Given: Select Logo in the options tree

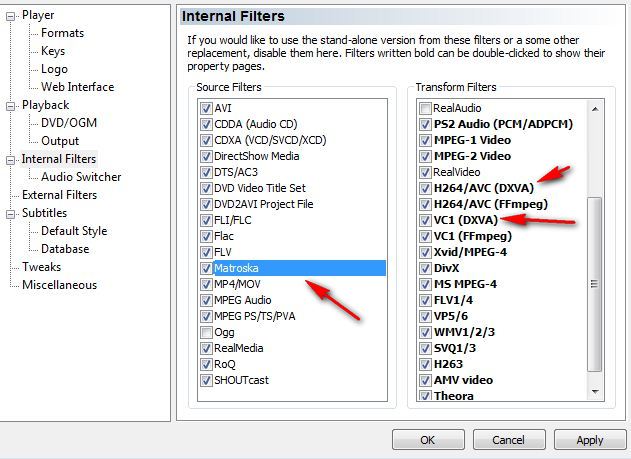Looking at the screenshot, I should [54, 69].
